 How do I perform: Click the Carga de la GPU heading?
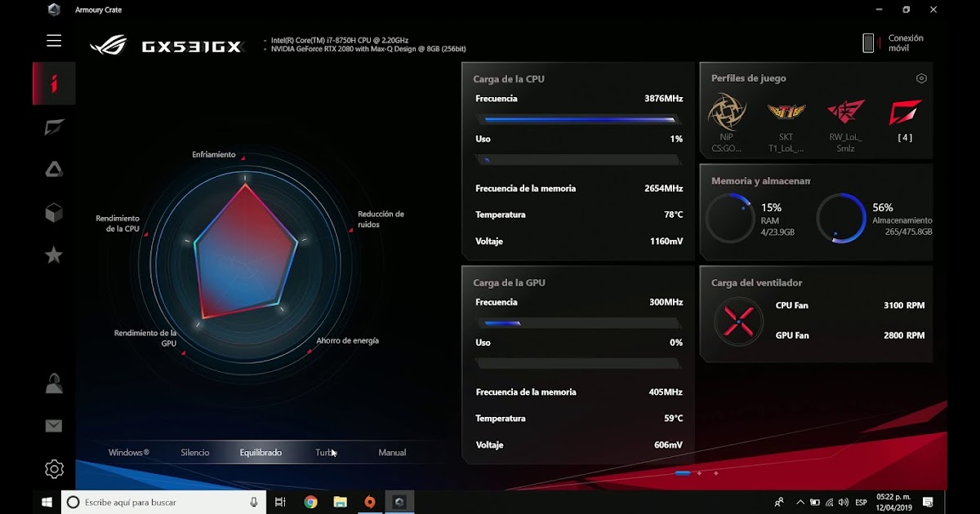click(509, 282)
